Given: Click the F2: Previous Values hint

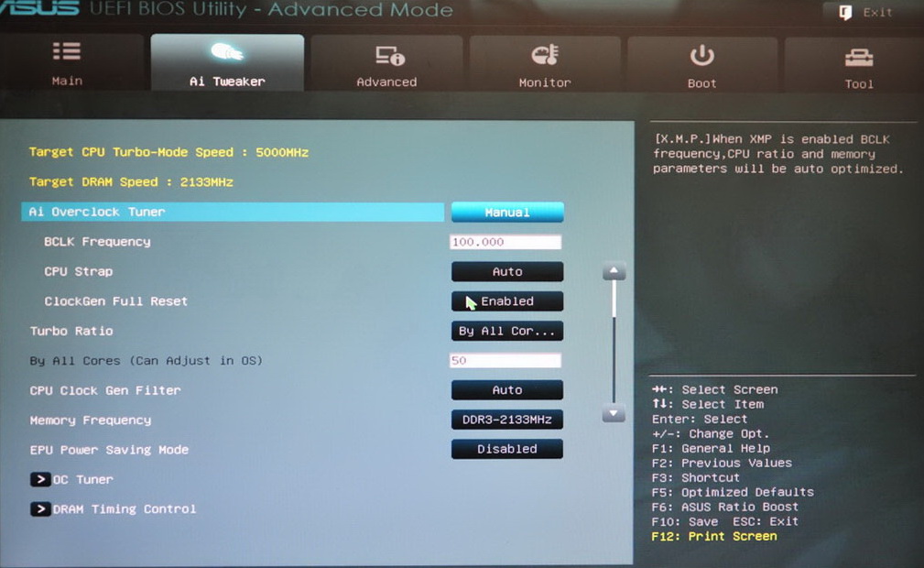Looking at the screenshot, I should tap(722, 463).
